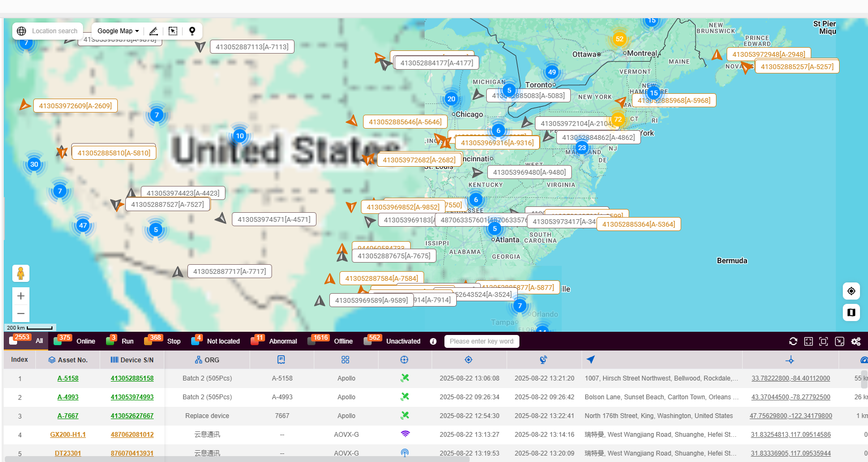This screenshot has width=868, height=462.
Task: Toggle the collapse panel arrow icon
Action: (x=840, y=341)
